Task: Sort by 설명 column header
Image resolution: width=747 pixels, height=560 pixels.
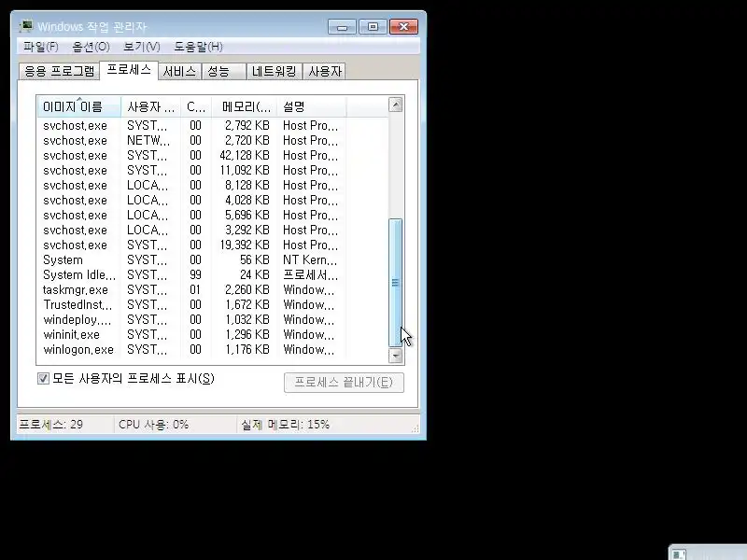Action: (312, 106)
